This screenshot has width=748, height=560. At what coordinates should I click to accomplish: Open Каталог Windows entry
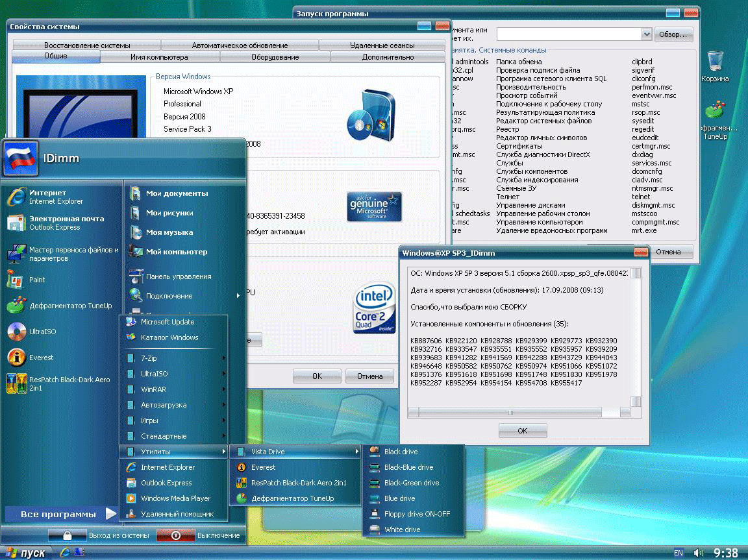pyautogui.click(x=173, y=337)
